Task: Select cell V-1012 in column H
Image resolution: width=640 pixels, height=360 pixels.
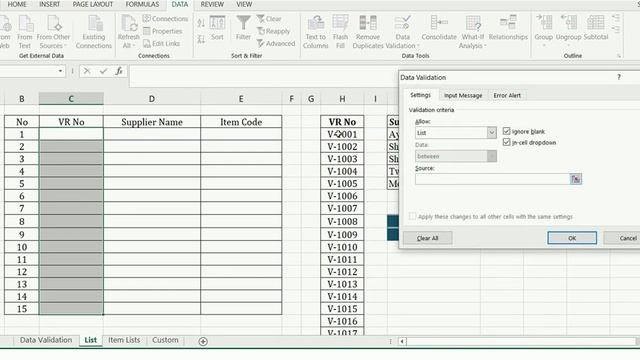Action: coord(342,272)
